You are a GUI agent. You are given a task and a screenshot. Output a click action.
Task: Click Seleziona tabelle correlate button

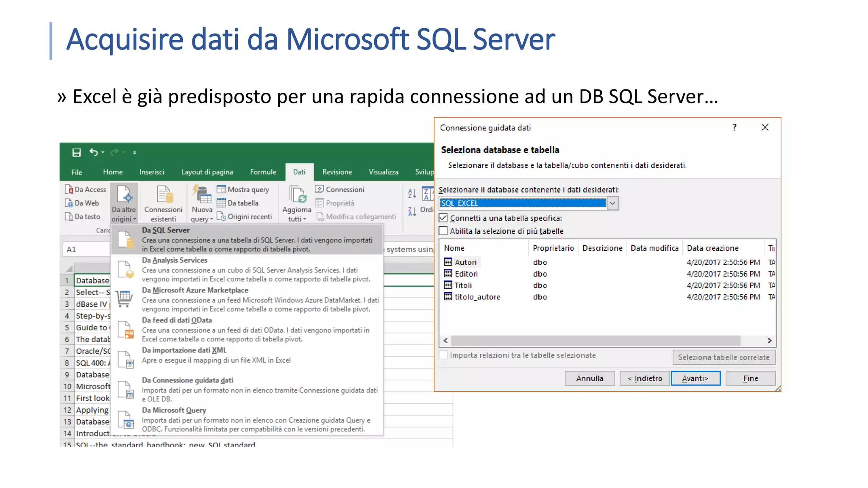724,358
